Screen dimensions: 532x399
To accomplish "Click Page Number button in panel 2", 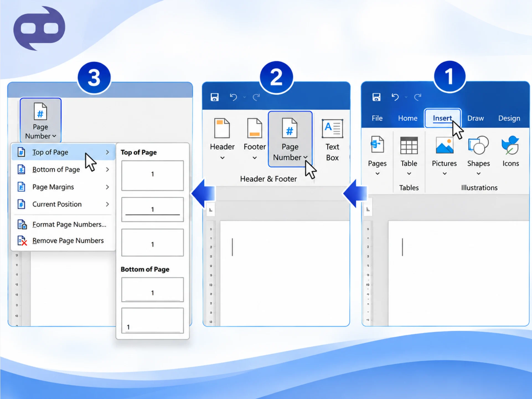I will 290,139.
